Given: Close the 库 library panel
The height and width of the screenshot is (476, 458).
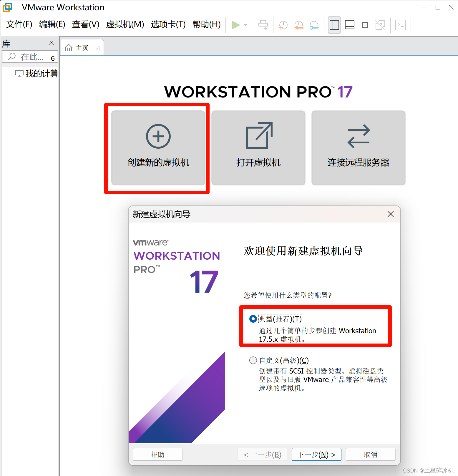Looking at the screenshot, I should tap(52, 43).
